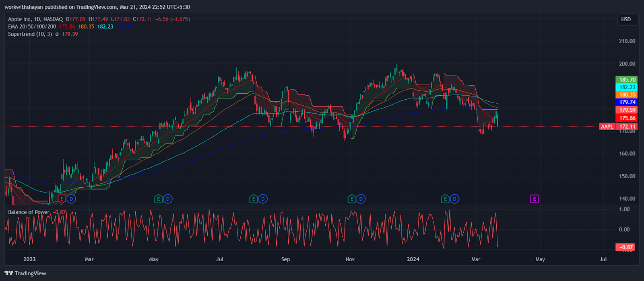Viewport: 644px width, 281px height.
Task: Click the 1.00 label on the oscillator scale
Action: (624, 209)
